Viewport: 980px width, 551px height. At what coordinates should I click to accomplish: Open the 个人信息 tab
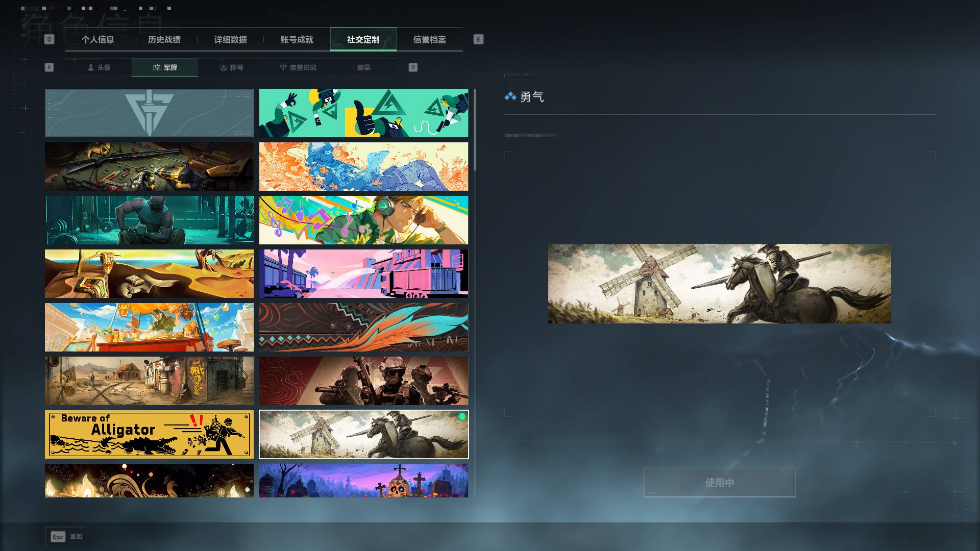click(98, 39)
